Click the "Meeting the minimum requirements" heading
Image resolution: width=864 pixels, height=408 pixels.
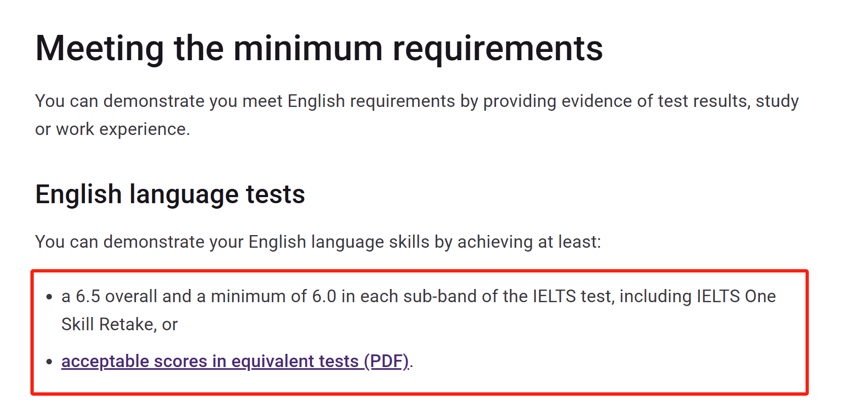319,49
